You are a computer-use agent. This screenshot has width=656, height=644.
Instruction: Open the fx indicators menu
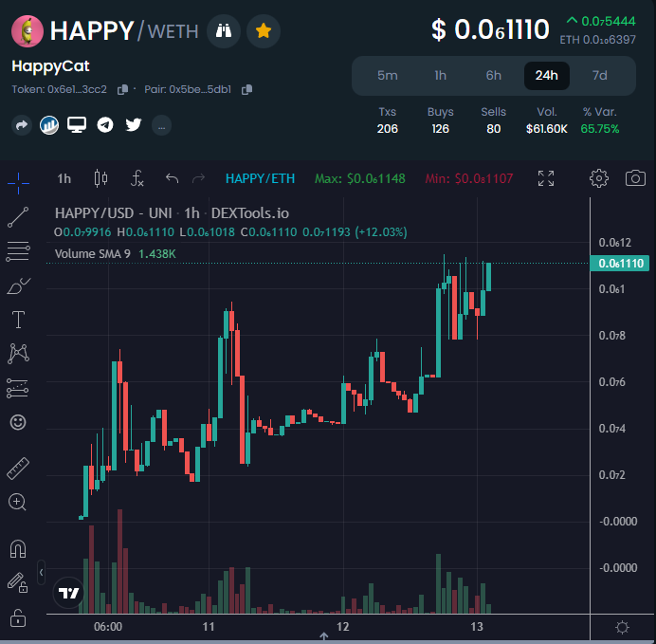click(137, 178)
